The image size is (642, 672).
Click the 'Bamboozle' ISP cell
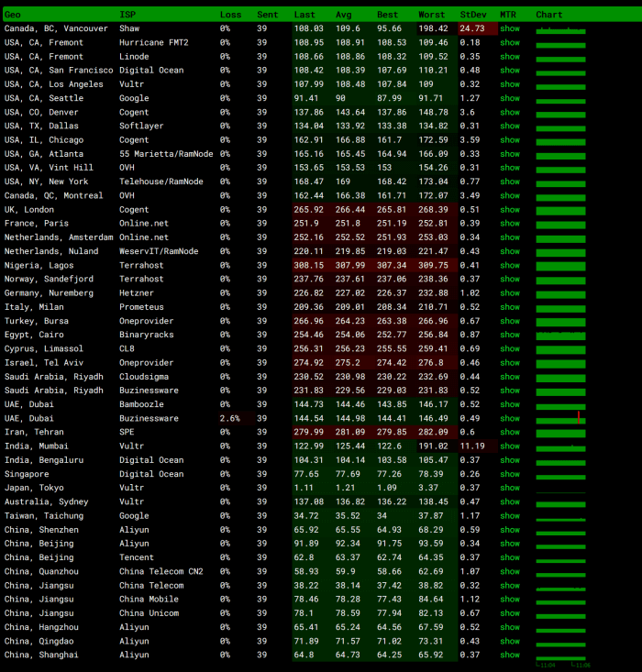click(141, 404)
